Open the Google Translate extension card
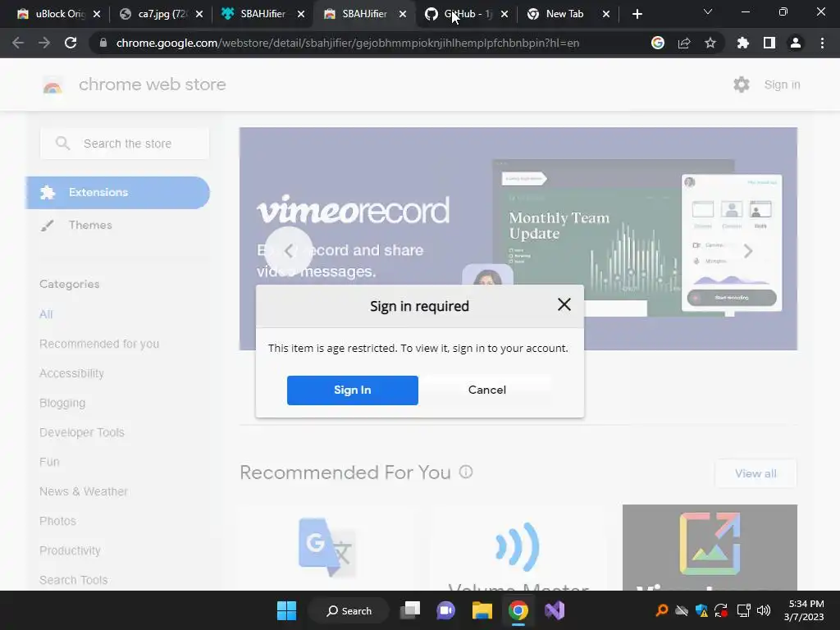 326,547
